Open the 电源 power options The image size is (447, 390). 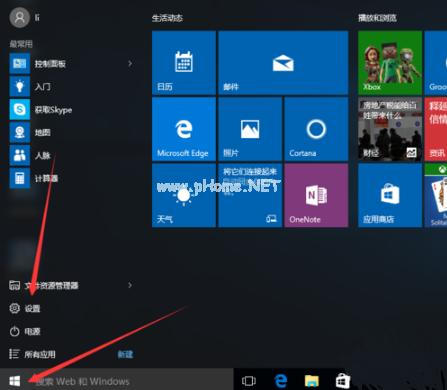pos(25,331)
